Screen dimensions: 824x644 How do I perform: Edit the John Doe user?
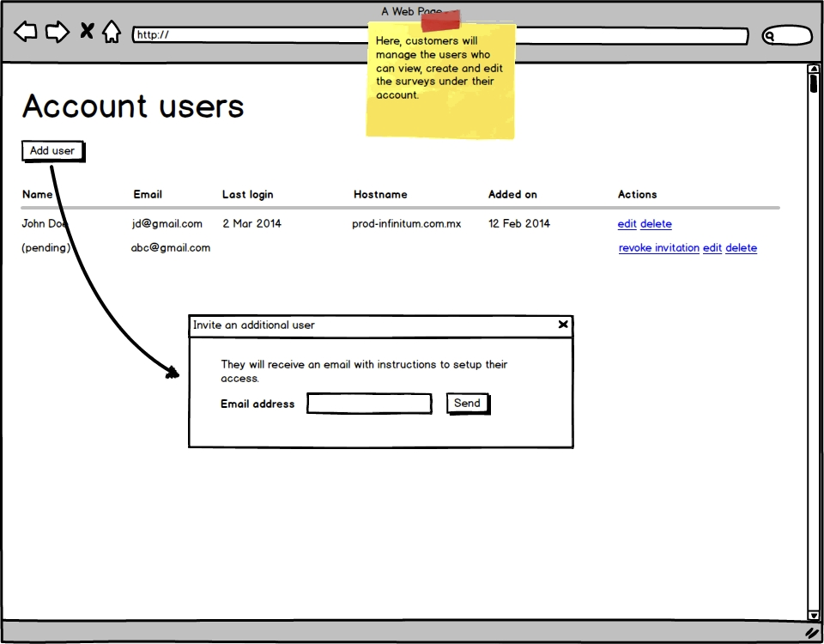click(627, 224)
